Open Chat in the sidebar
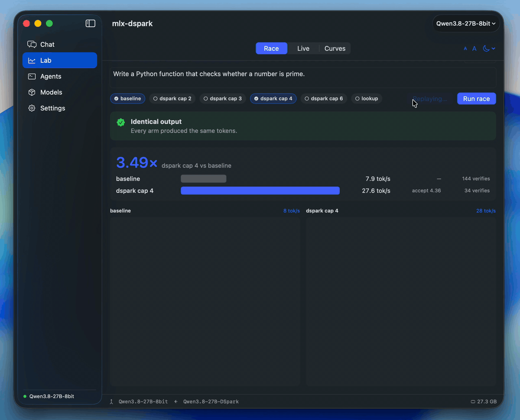Screen dimensions: 520x420 (x=60, y=45)
